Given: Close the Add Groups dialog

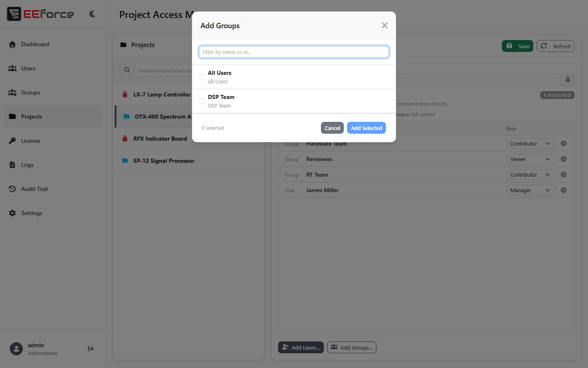Looking at the screenshot, I should click(385, 25).
